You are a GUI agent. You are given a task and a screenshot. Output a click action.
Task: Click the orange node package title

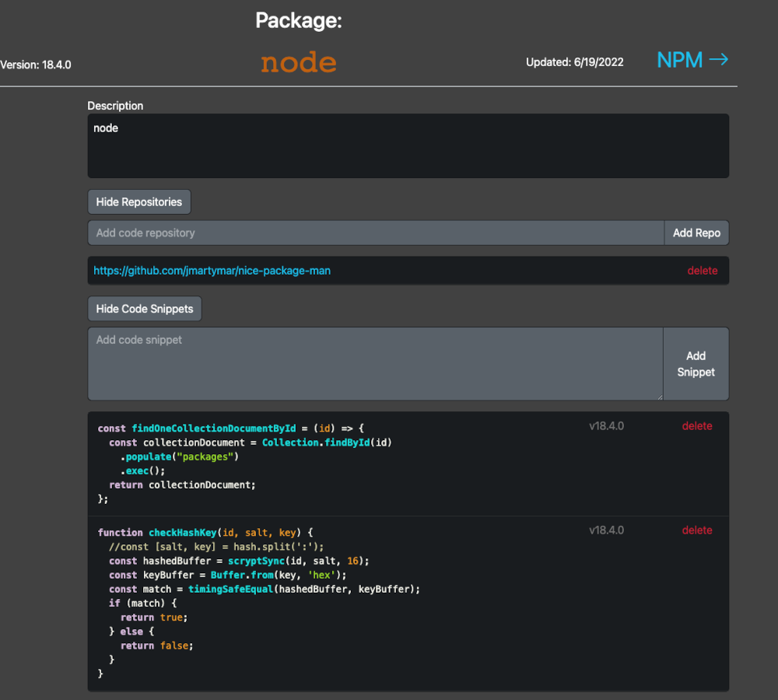click(299, 62)
